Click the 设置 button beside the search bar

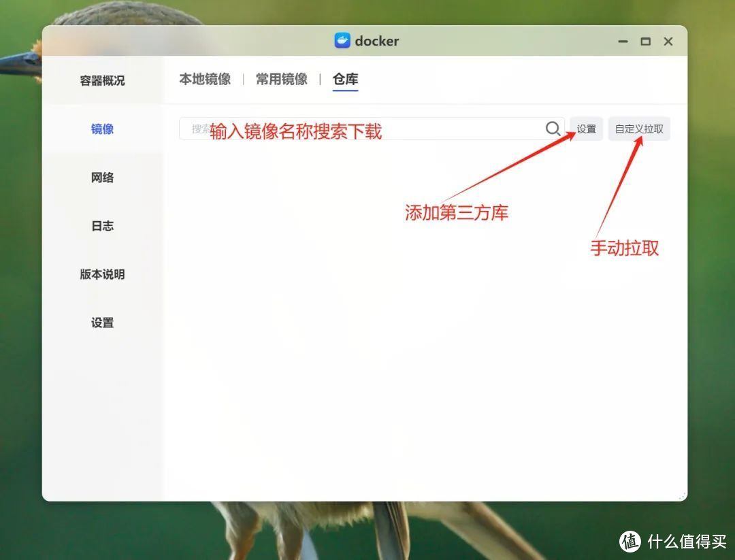point(585,129)
